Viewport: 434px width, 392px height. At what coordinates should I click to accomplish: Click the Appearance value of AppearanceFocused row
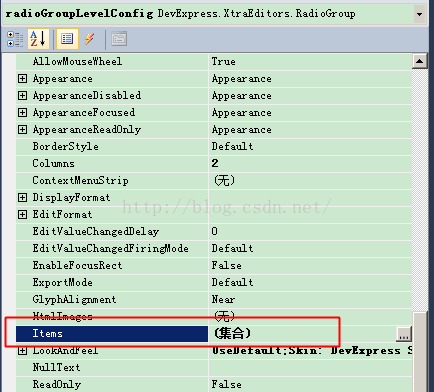242,113
